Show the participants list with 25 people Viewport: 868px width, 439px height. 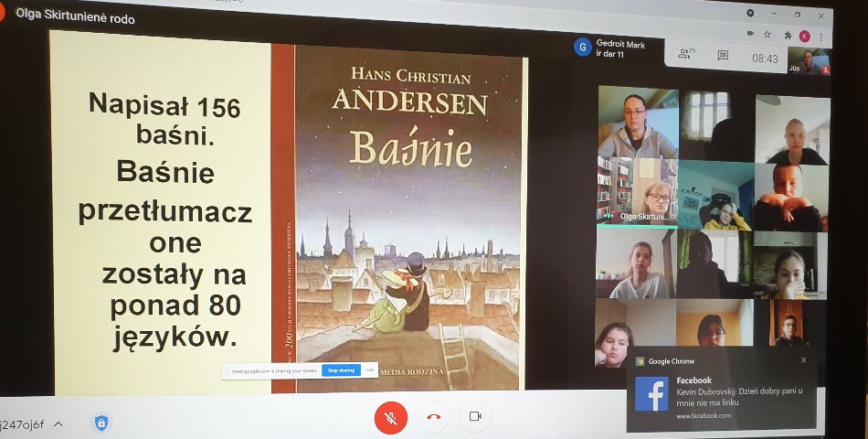click(686, 54)
